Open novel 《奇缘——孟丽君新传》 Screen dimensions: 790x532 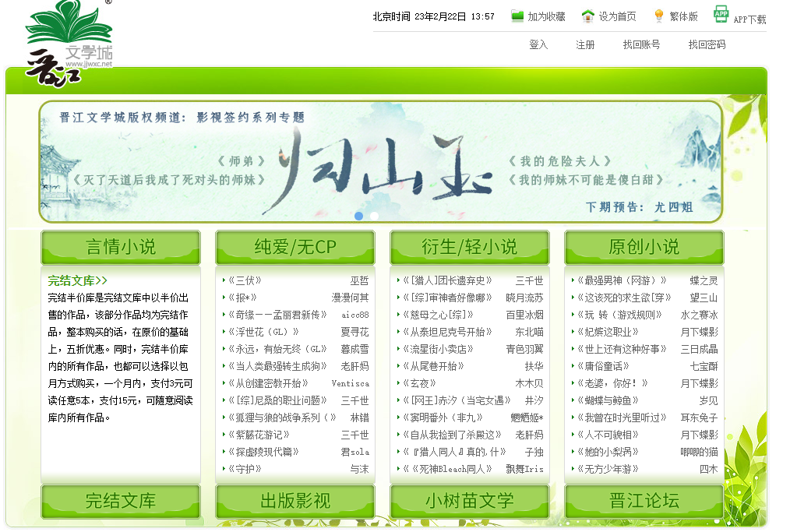click(x=277, y=315)
